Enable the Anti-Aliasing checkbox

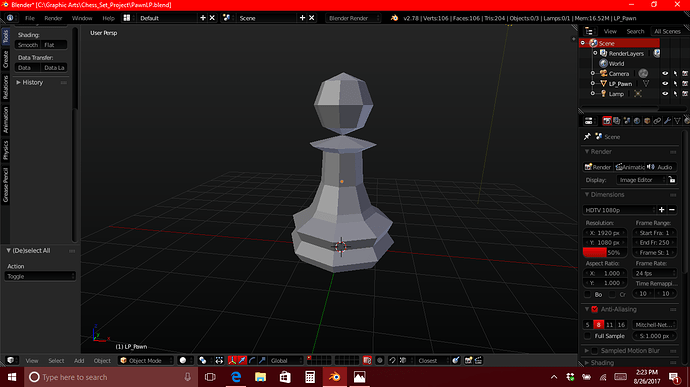595,309
